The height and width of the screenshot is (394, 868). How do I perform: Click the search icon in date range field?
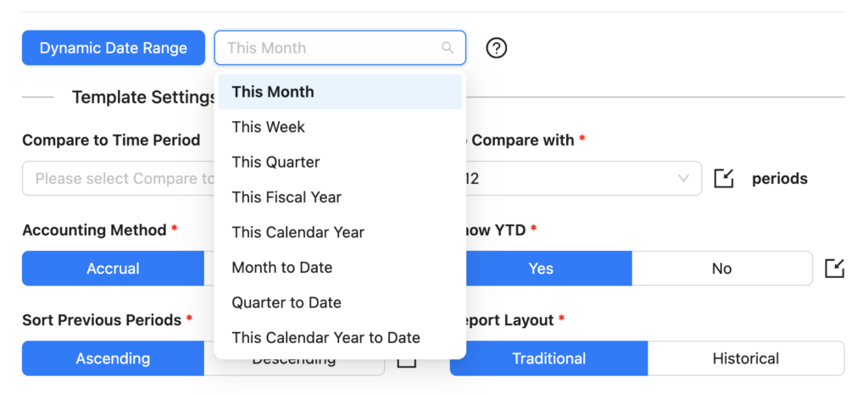point(448,48)
